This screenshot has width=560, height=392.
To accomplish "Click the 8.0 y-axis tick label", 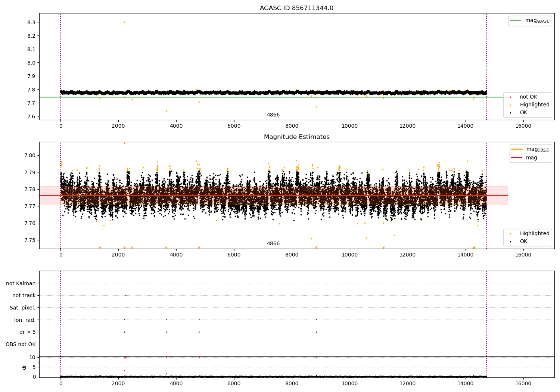I will point(31,63).
